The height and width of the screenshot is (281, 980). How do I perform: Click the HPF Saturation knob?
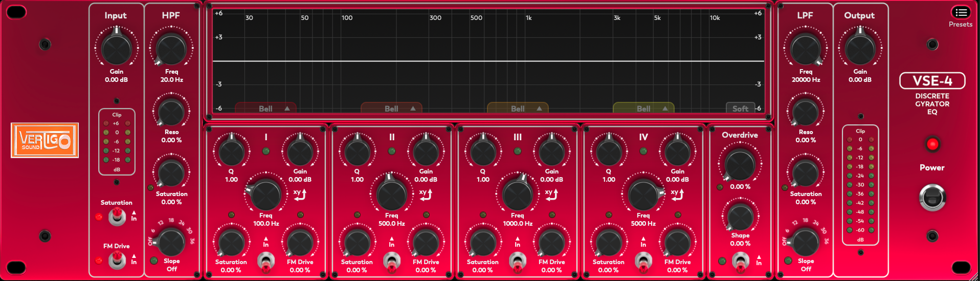click(171, 172)
